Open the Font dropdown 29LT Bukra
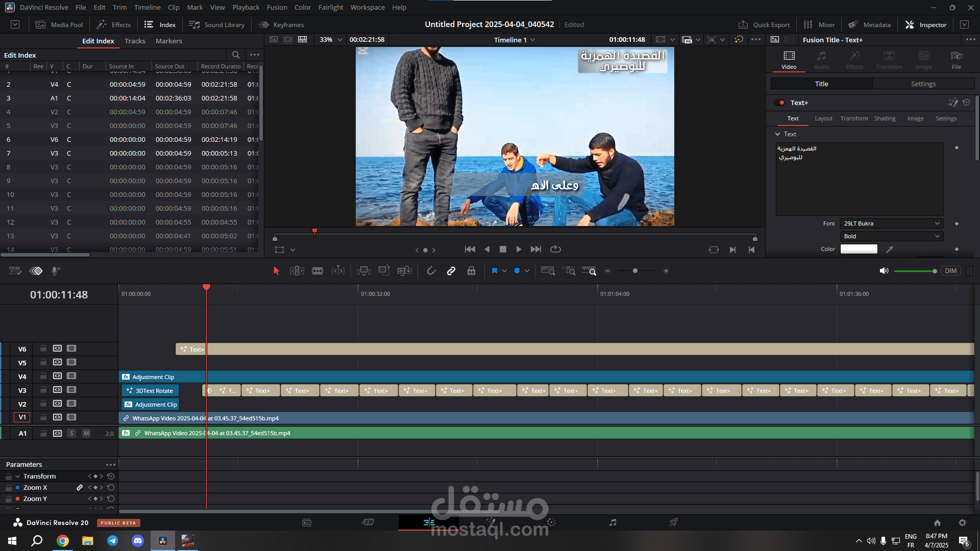 [892, 223]
